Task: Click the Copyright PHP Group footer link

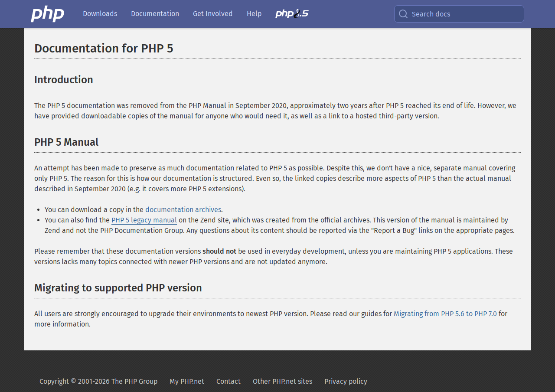Action: point(98,382)
